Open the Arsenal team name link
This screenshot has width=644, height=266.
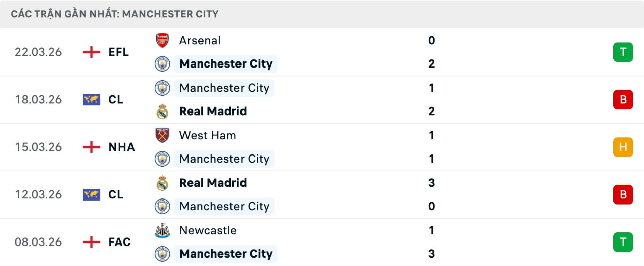[x=200, y=40]
